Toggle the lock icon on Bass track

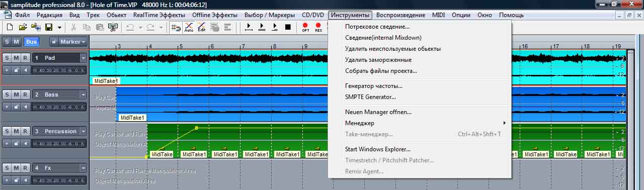coord(16,107)
